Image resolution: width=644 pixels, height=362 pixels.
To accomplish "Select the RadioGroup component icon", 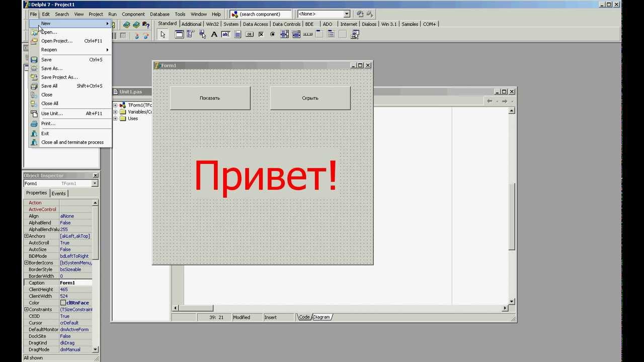I will [x=331, y=34].
